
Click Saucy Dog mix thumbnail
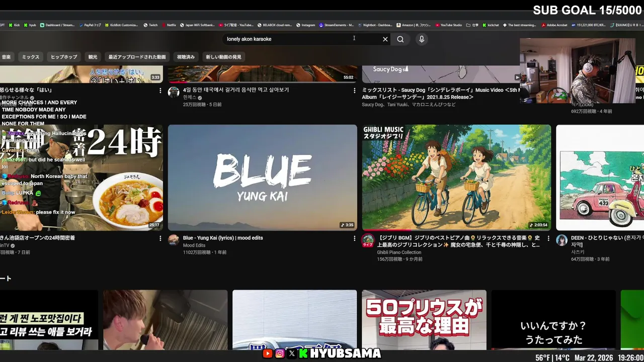[x=441, y=74]
